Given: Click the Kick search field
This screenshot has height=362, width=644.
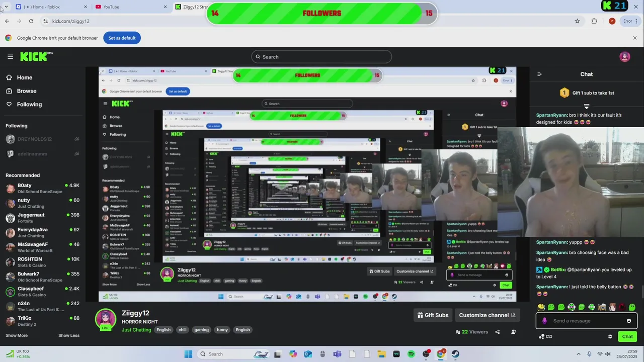Looking at the screenshot, I should click(321, 57).
